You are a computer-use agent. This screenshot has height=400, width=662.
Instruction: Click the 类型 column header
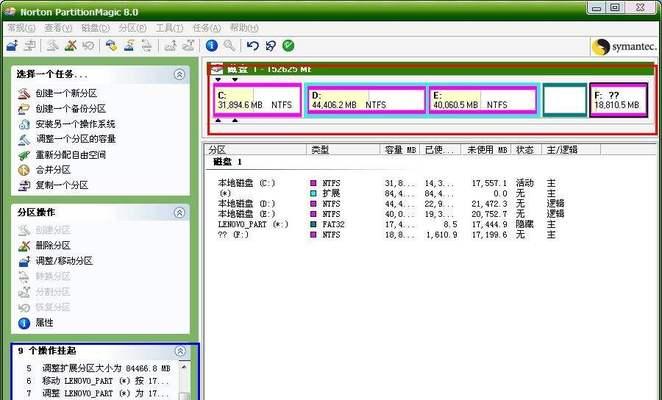[343, 150]
